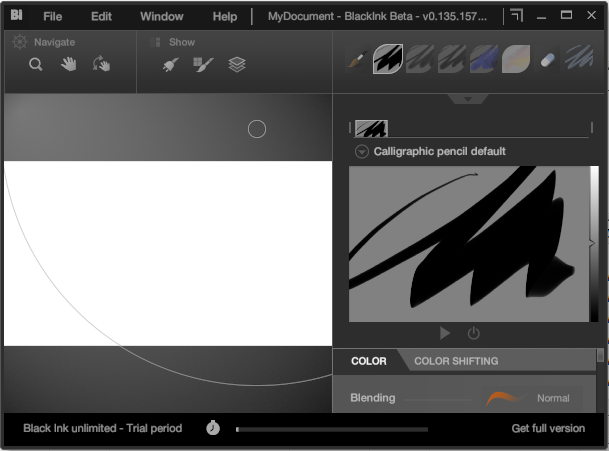609x451 pixels.
Task: Show the Layers panel
Action: click(x=237, y=64)
